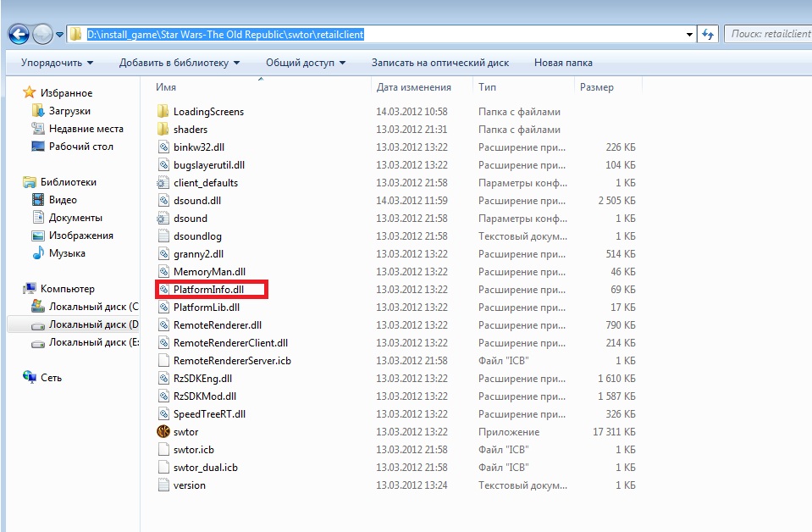Select RzSDKMod.dll file icon
Screen dimensions: 812x532
coord(163,396)
